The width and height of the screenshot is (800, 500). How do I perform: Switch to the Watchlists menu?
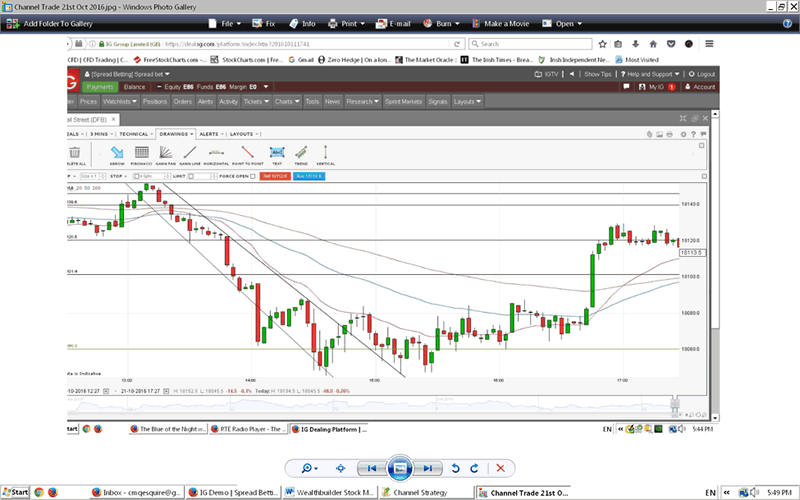pyautogui.click(x=120, y=101)
